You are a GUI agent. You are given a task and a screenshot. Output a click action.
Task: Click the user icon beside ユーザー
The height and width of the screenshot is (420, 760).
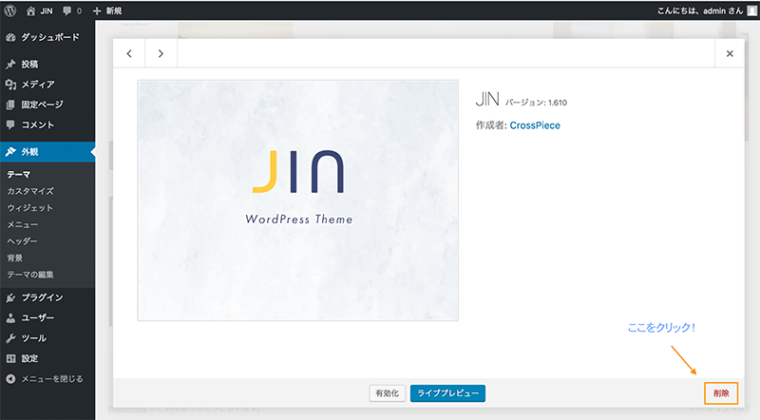[x=11, y=318]
